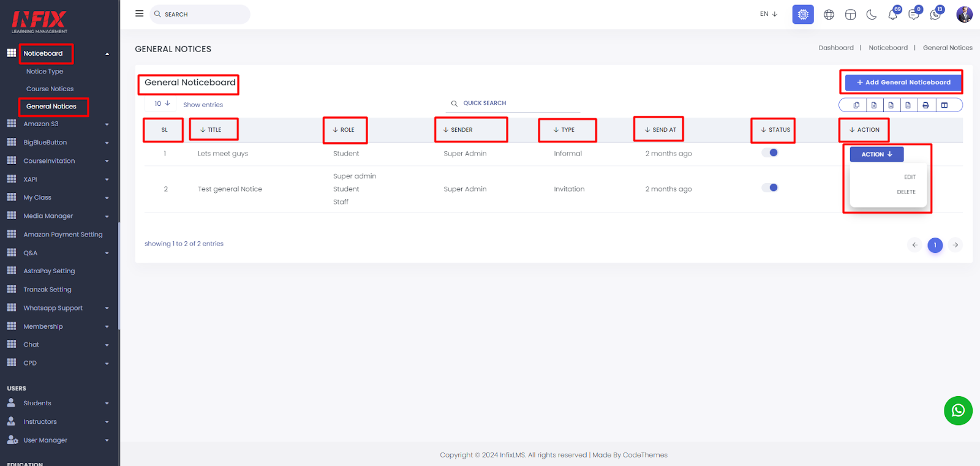Click the Infix Learning Management logo
The width and height of the screenshot is (980, 466).
tap(40, 22)
